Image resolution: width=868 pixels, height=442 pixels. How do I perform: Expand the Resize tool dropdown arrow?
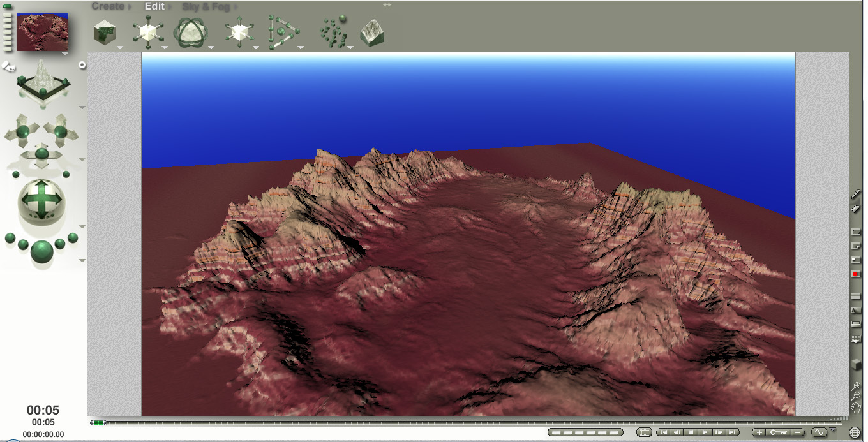(164, 47)
